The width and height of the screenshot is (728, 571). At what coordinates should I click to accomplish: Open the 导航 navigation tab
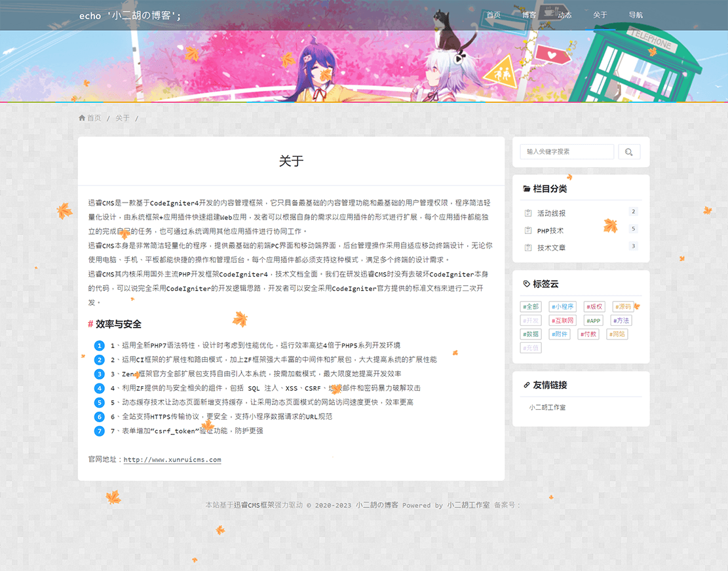coord(636,15)
